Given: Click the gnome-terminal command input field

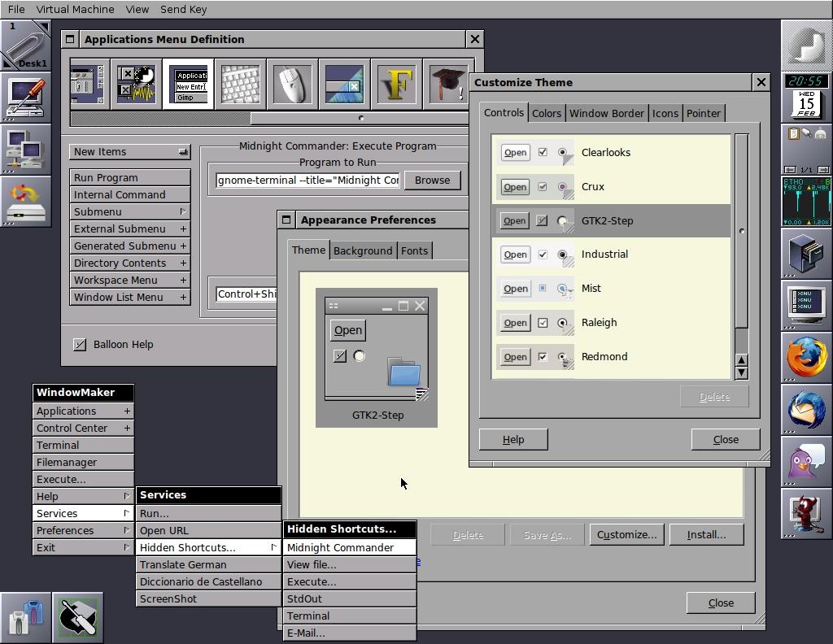Looking at the screenshot, I should [307, 180].
